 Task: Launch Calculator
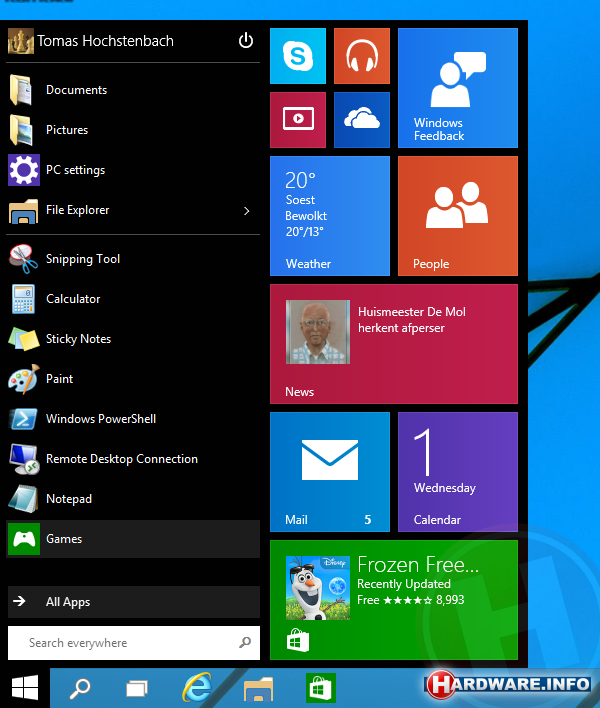[x=133, y=299]
